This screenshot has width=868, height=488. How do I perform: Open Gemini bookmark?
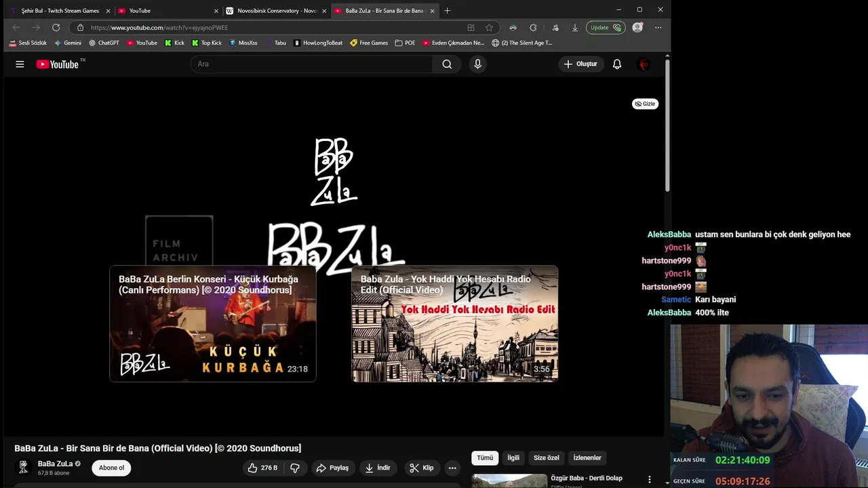(68, 43)
